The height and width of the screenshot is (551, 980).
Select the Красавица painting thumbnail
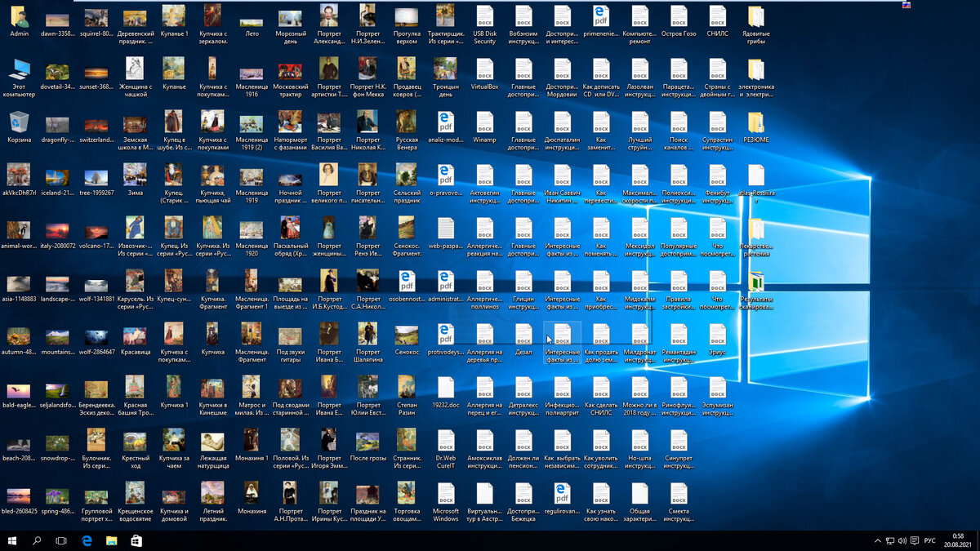coord(135,335)
